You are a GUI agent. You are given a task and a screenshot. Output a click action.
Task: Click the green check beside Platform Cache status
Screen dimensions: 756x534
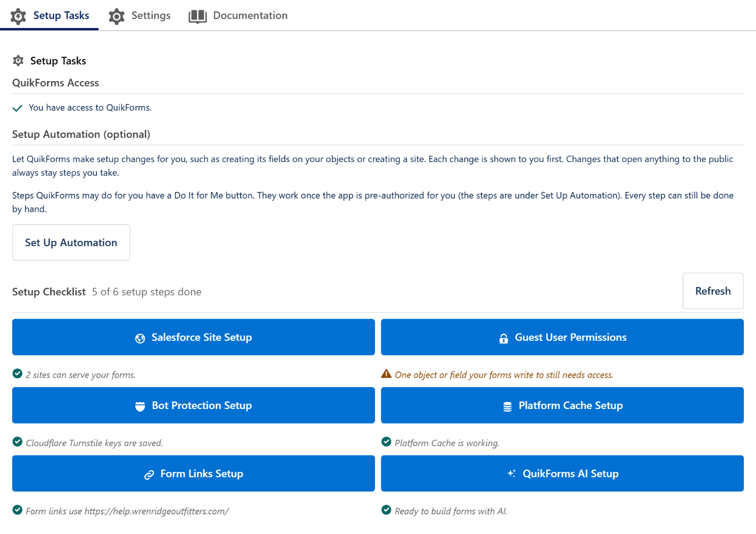coord(386,442)
